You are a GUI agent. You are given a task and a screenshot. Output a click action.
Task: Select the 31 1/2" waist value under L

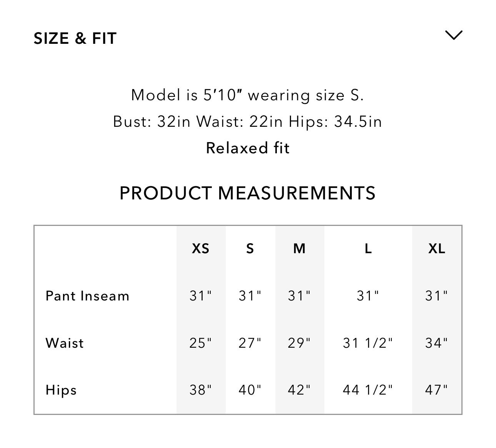pos(368,342)
